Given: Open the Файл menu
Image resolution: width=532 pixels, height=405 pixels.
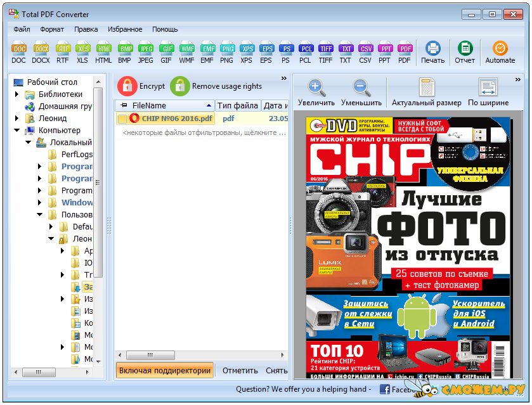Looking at the screenshot, I should [22, 29].
